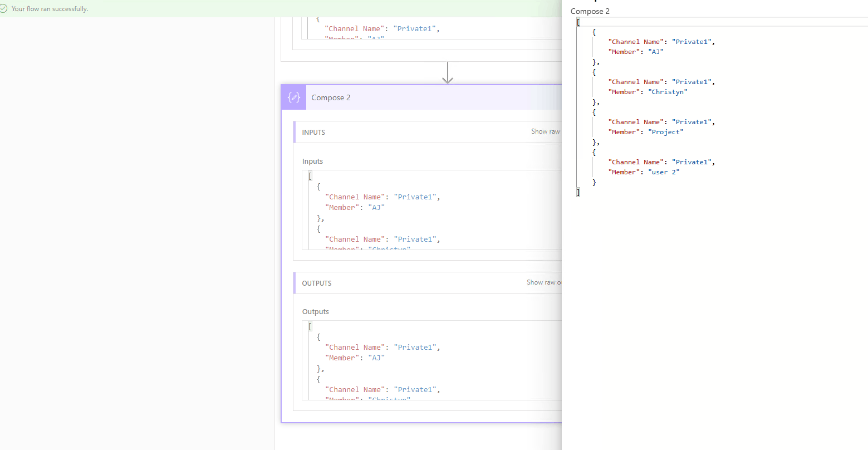Click the Compose 2 title in the right panel

590,11
